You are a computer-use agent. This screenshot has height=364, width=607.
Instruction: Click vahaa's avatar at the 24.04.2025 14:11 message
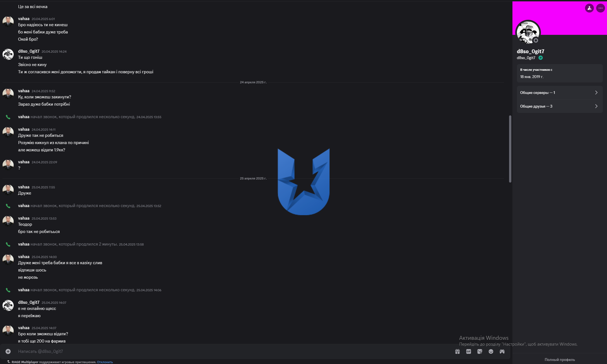(x=8, y=132)
